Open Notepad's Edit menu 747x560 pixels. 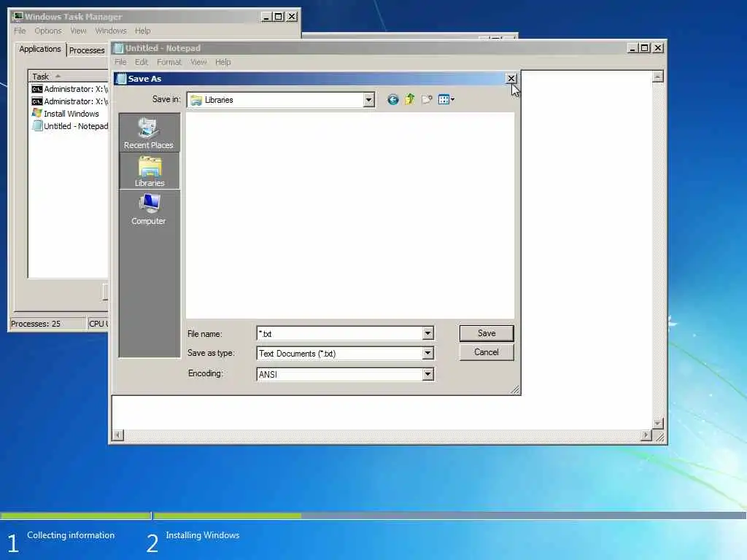pos(142,62)
